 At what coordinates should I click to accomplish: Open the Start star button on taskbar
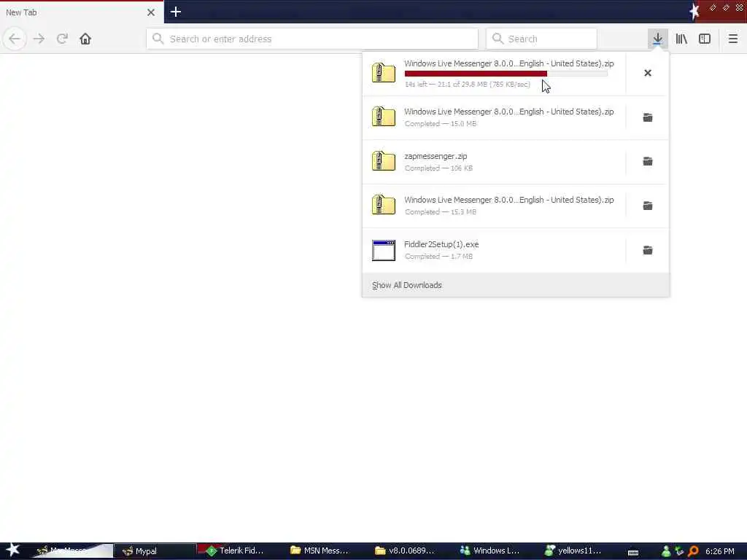(x=12, y=551)
